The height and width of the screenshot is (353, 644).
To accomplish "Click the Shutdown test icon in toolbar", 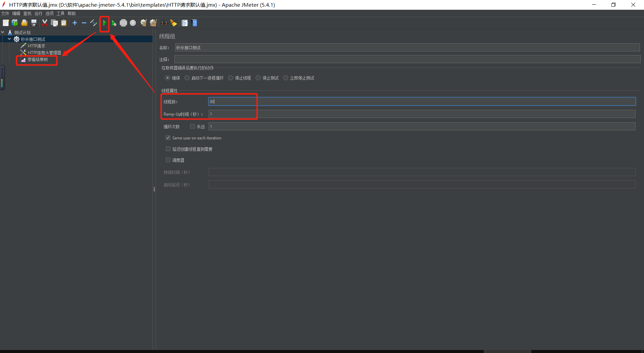I will (x=133, y=23).
